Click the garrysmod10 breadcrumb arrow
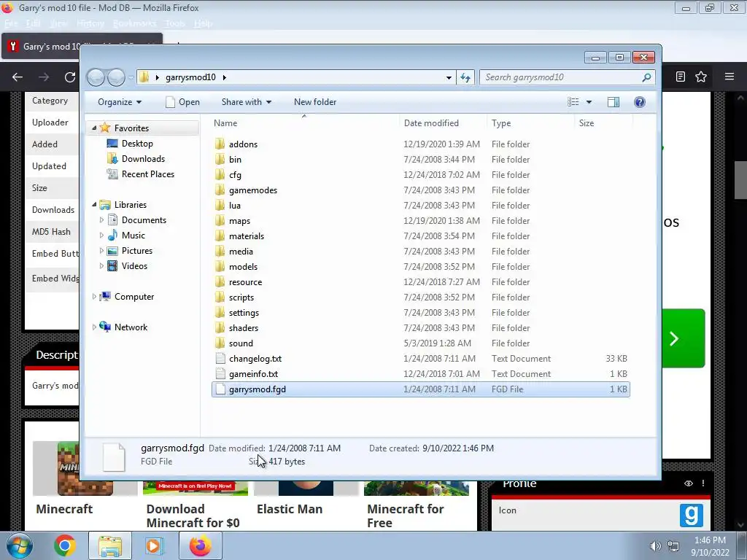This screenshot has height=560, width=747. (x=225, y=77)
